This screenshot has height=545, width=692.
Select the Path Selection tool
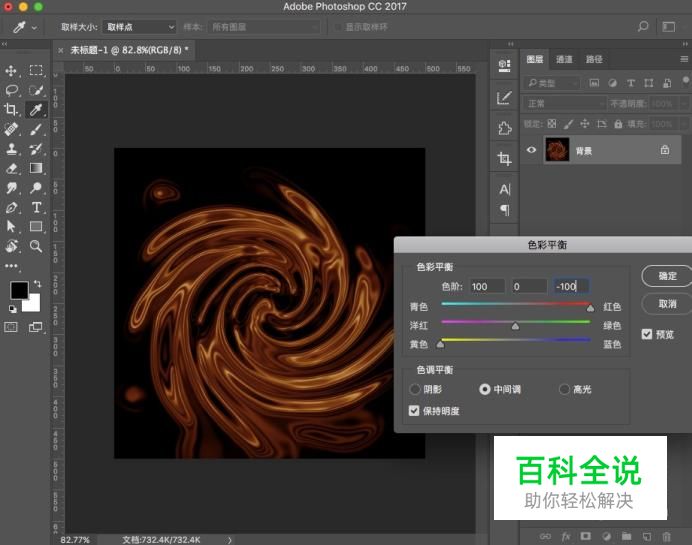(11, 226)
